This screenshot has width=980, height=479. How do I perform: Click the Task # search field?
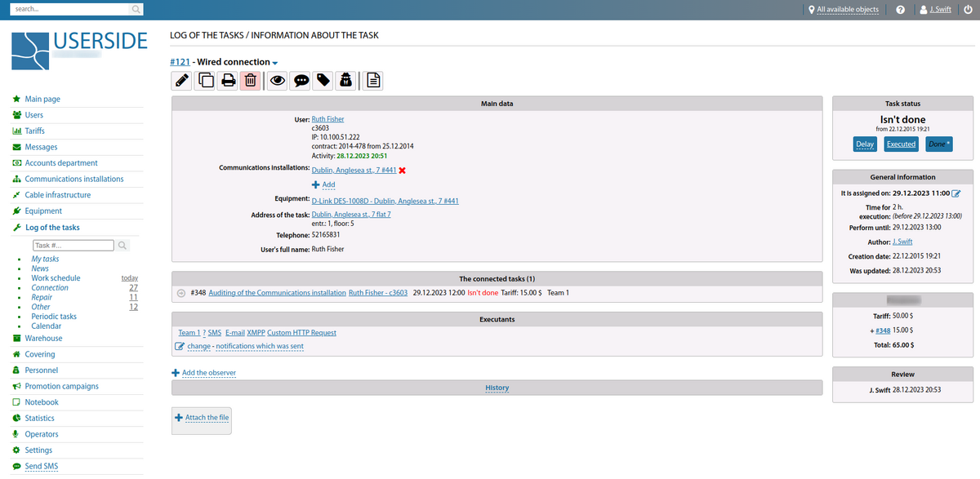pyautogui.click(x=73, y=245)
